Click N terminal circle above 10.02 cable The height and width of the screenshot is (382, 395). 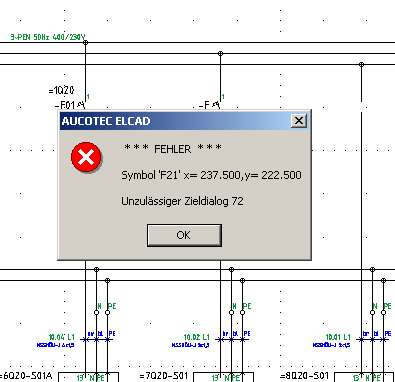click(x=231, y=312)
